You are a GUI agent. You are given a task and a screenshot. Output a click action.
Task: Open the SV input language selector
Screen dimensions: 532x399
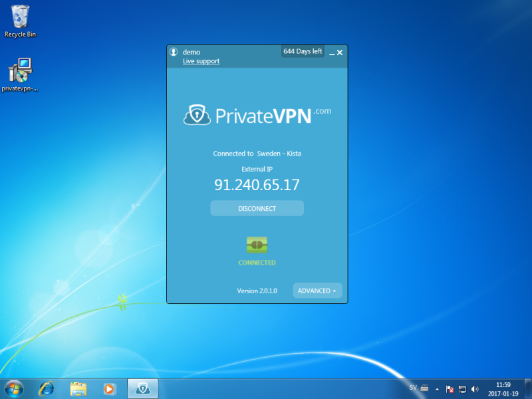[x=413, y=388]
